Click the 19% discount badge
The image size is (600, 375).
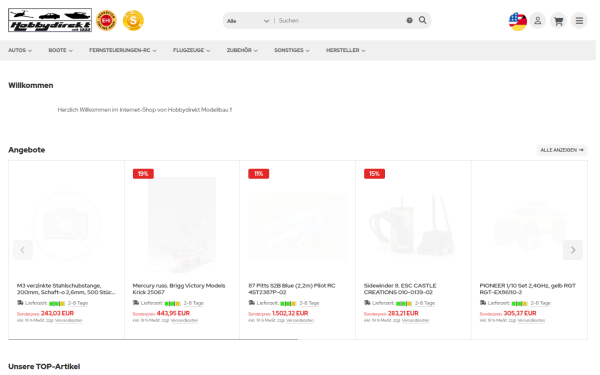143,174
